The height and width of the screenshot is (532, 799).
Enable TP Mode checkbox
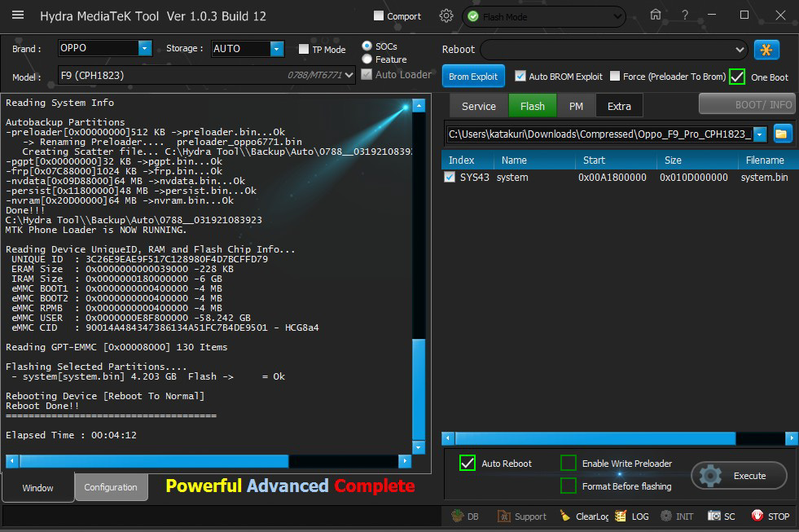304,49
